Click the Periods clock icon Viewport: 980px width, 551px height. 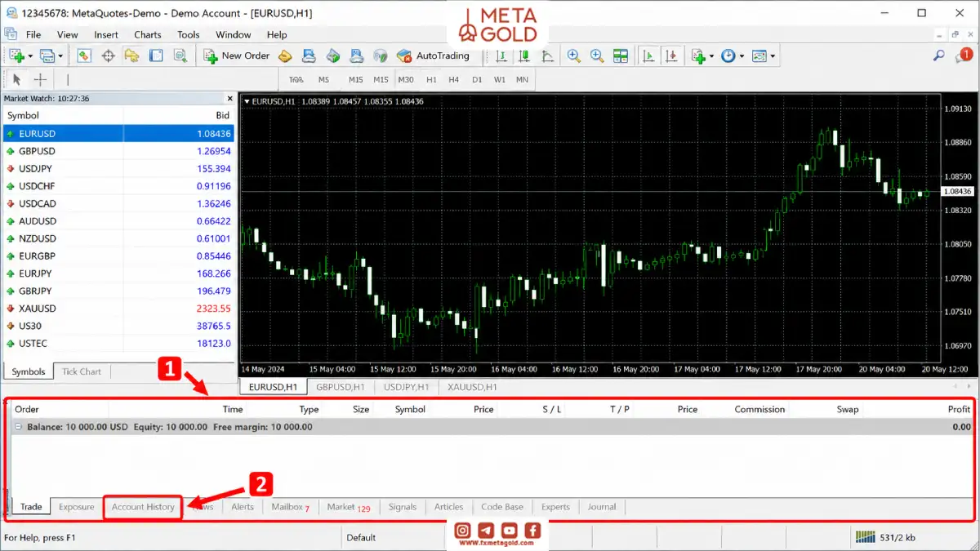coord(728,56)
